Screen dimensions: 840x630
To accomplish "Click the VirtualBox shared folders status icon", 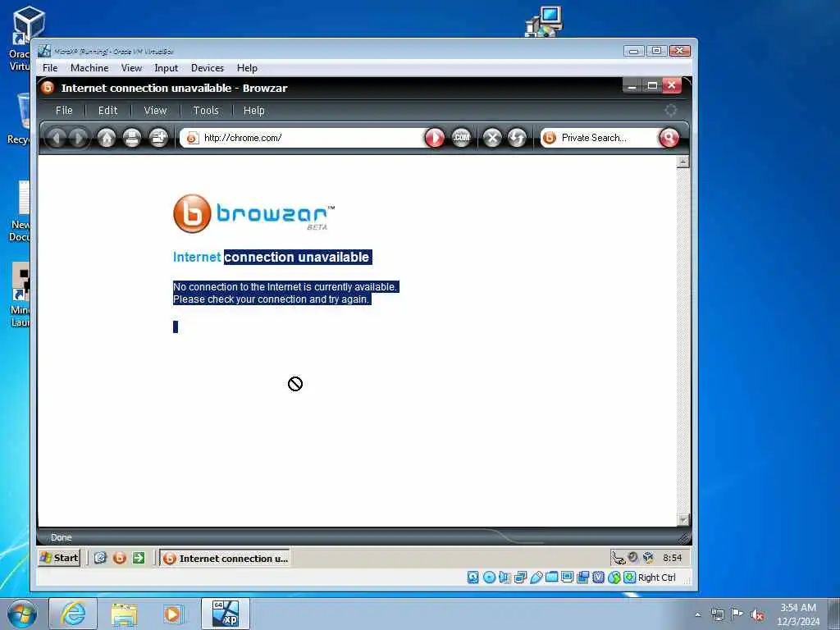I will (552, 577).
